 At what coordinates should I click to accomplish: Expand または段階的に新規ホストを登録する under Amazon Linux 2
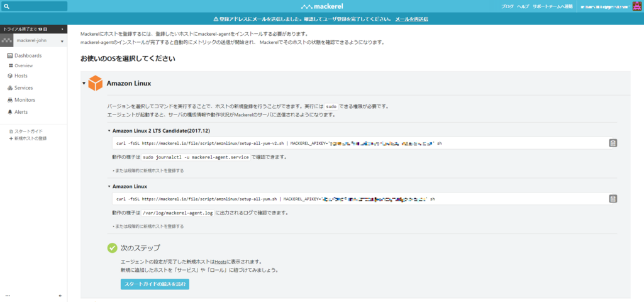tap(148, 170)
